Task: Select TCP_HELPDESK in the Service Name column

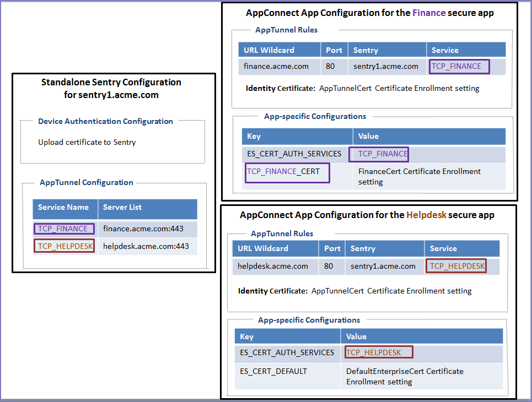Action: point(64,246)
